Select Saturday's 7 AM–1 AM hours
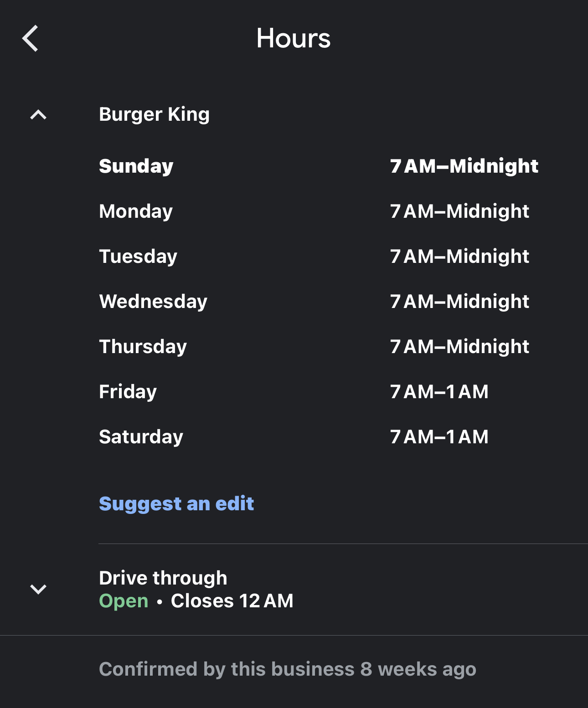 pos(439,437)
